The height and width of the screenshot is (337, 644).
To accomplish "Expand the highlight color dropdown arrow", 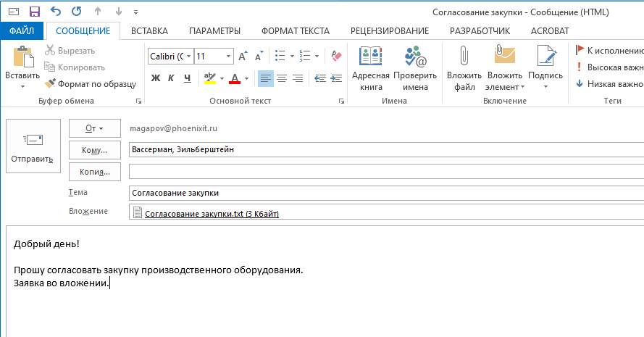I will [222, 78].
